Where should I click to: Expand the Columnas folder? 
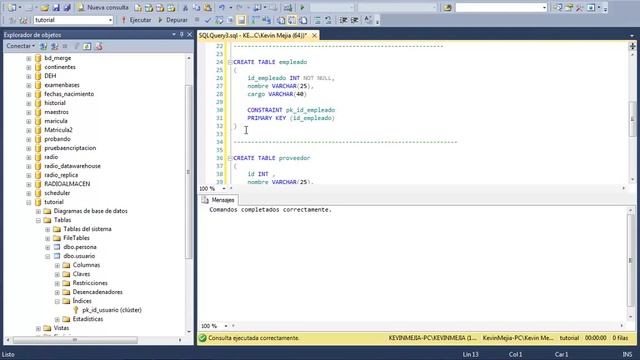pos(57,265)
